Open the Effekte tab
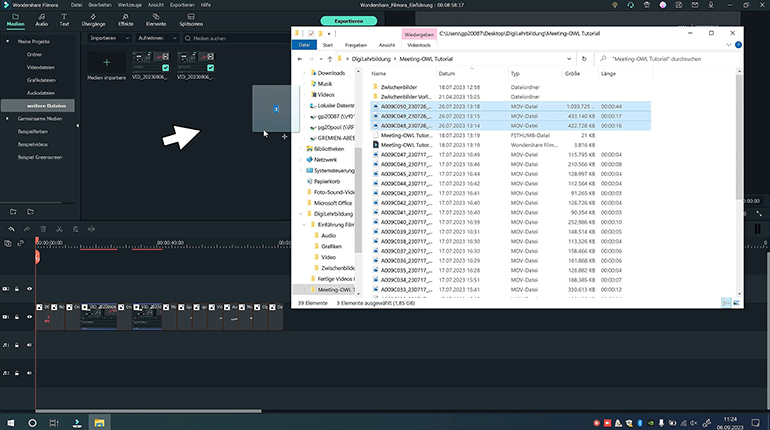Viewport: 770px width, 430px height. pyautogui.click(x=125, y=20)
